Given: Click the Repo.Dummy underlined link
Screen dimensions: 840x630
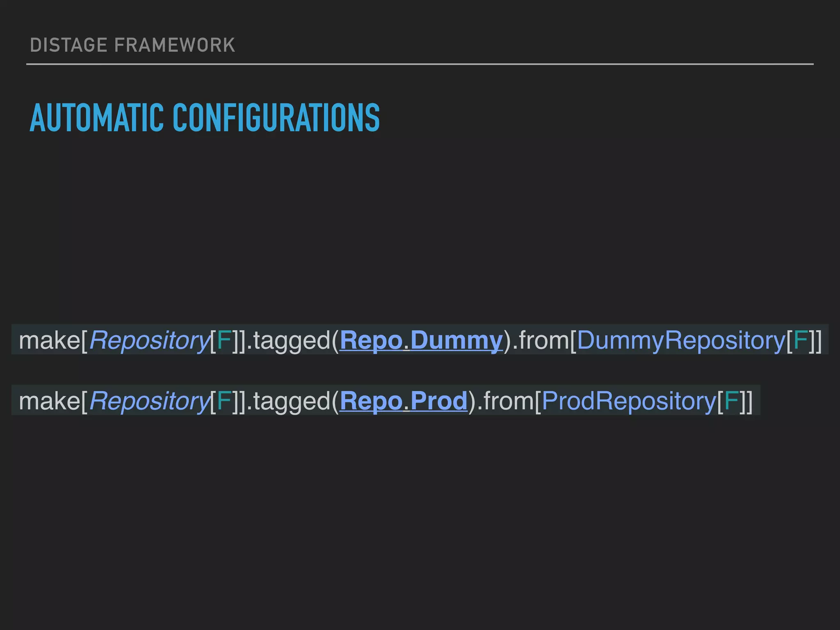Looking at the screenshot, I should (x=421, y=340).
